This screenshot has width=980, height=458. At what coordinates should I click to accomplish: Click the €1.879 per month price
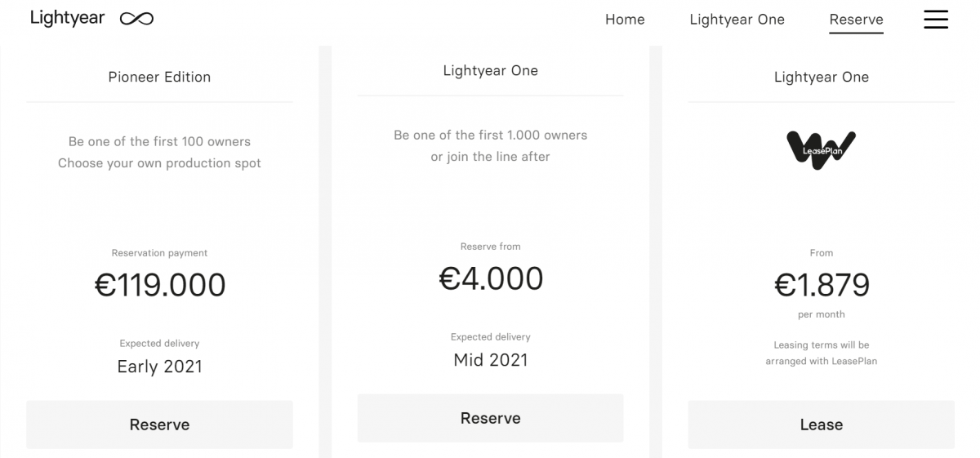pos(822,285)
